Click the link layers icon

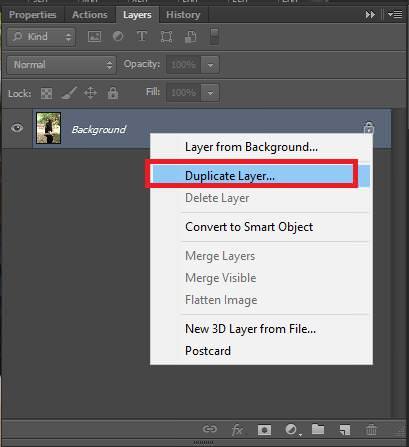click(x=209, y=429)
